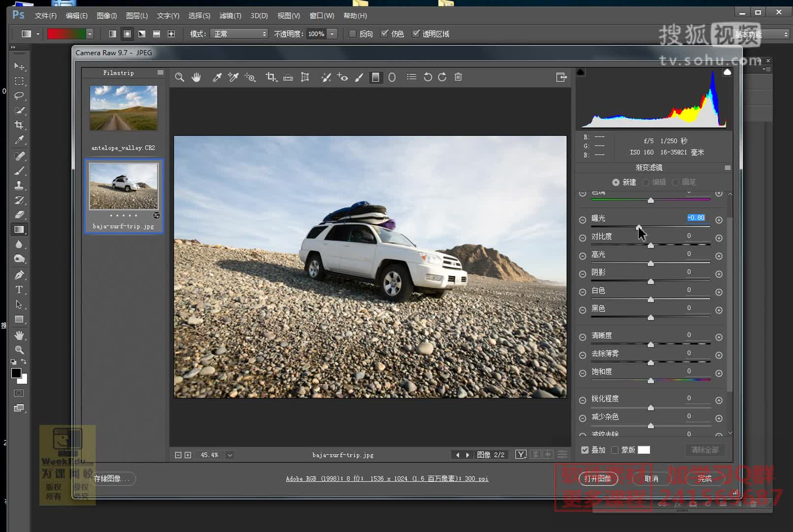
Task: Toggle the 蒙版 mask checkbox
Action: point(615,450)
